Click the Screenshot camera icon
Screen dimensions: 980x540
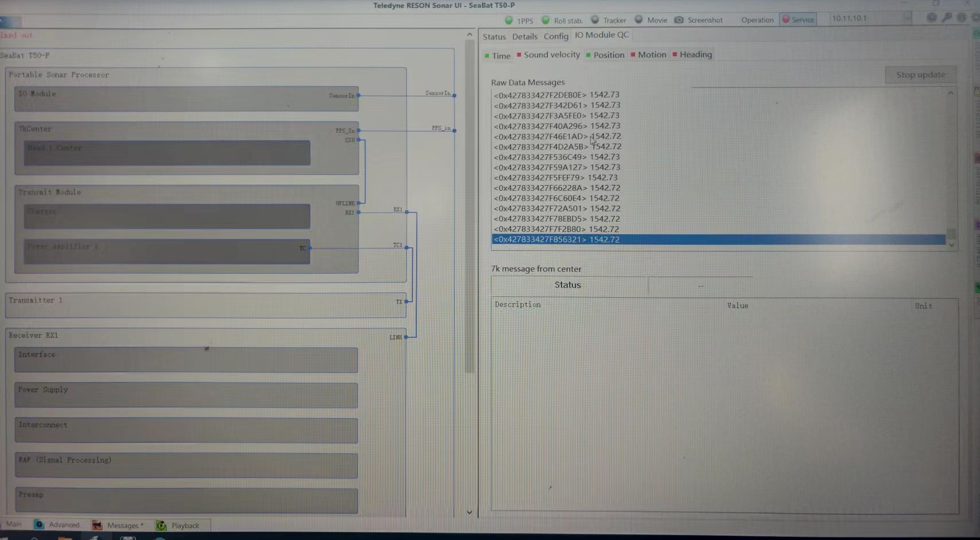click(679, 20)
